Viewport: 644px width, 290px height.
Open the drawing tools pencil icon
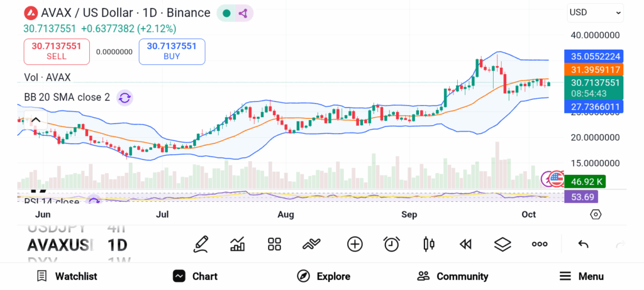click(x=201, y=243)
